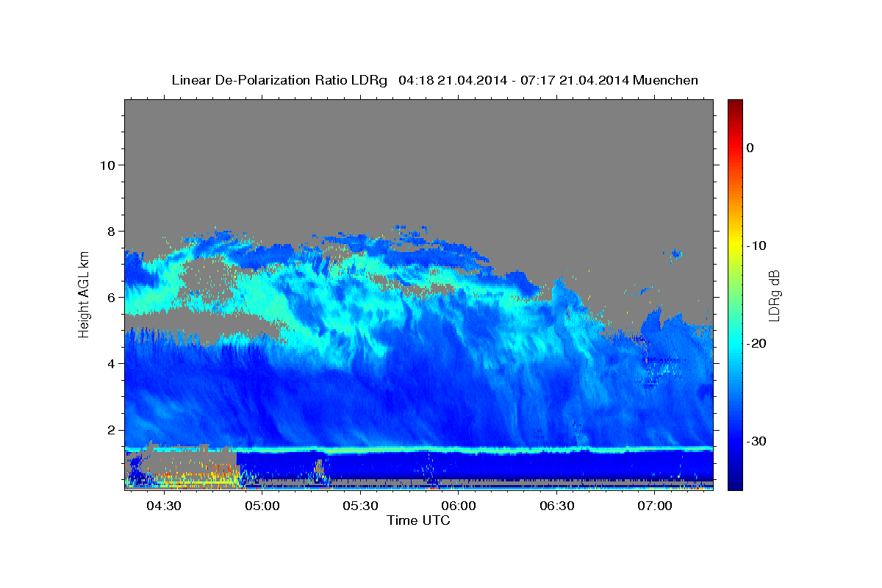Select the 05:00 time tick label
882x588 pixels.
point(262,506)
